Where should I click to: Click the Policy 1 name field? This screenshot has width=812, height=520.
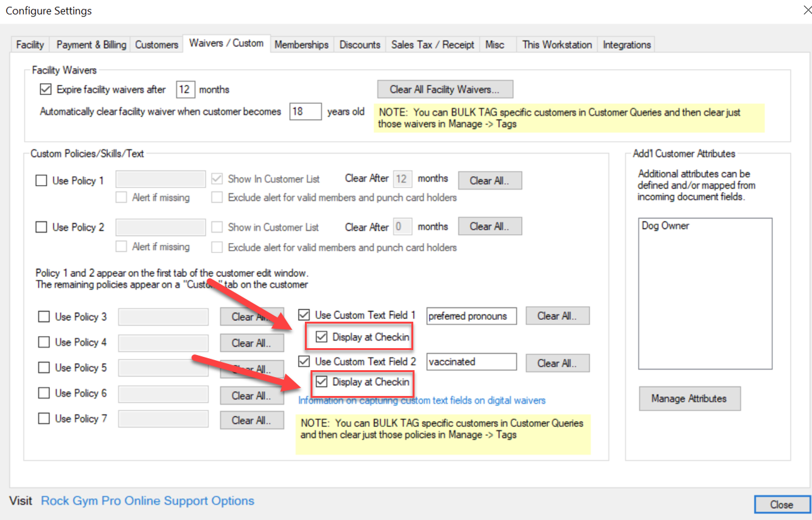161,179
